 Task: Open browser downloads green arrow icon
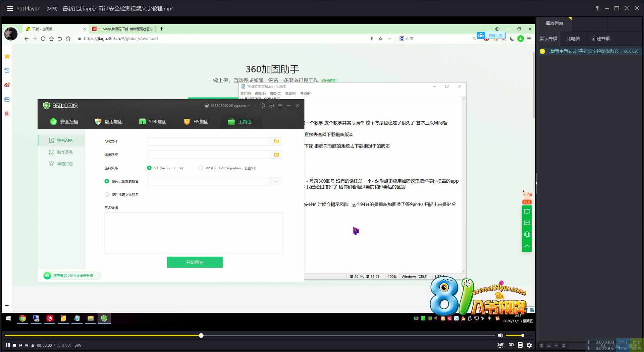click(521, 39)
